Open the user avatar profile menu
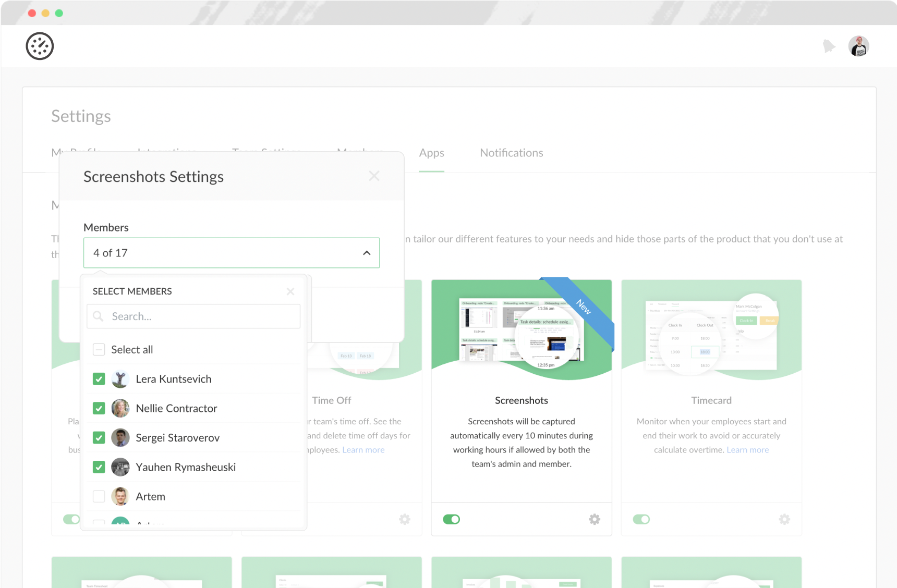 point(858,46)
